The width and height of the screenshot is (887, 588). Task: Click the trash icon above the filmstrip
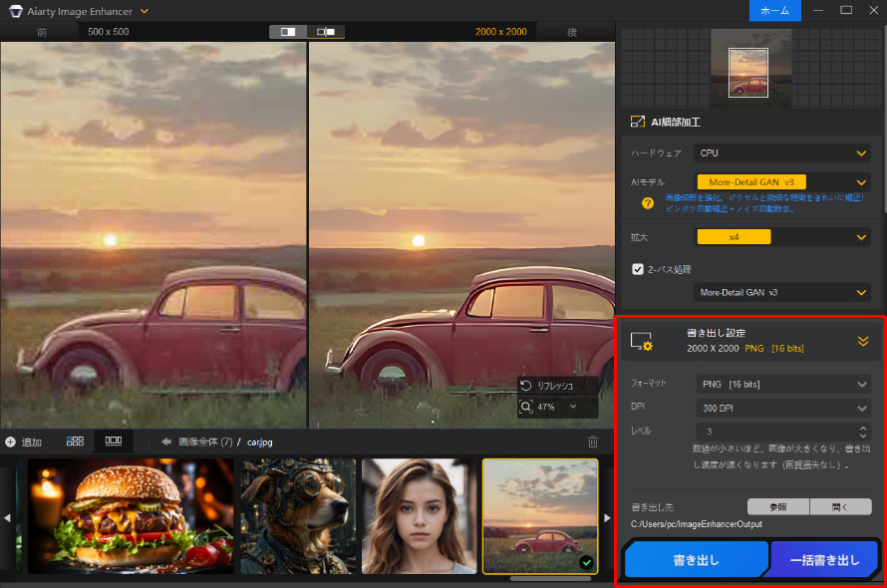click(x=593, y=441)
